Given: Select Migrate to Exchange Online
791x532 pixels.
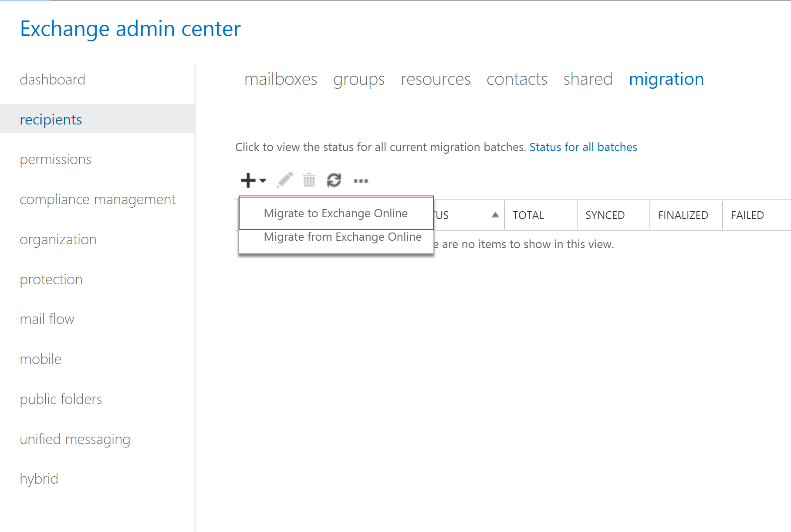Looking at the screenshot, I should (336, 213).
